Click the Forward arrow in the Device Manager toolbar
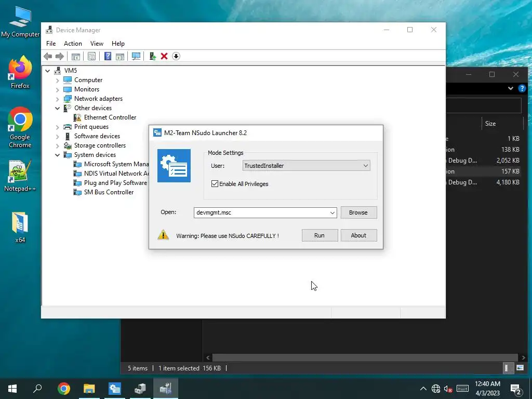Viewport: 532px width, 399px height. (x=59, y=56)
